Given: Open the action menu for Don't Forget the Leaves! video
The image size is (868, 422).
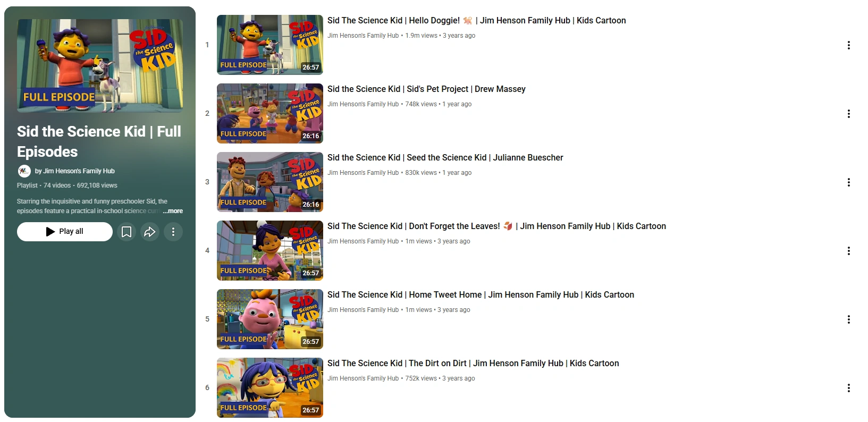Looking at the screenshot, I should pos(849,251).
